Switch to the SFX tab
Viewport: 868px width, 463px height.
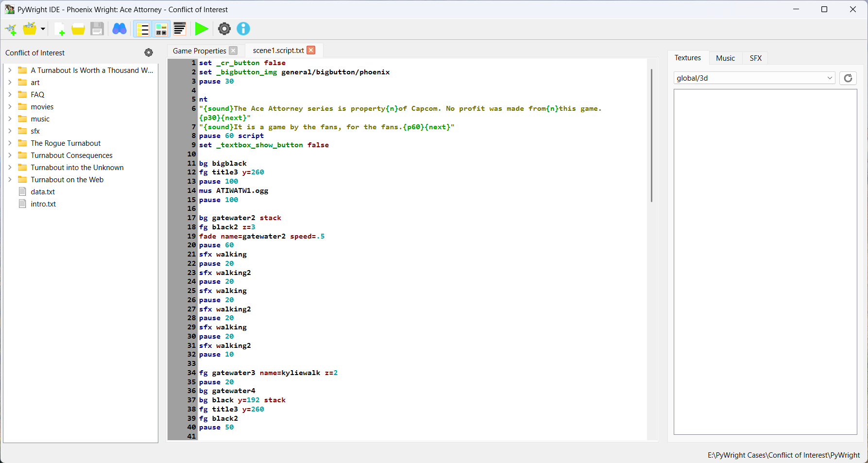tap(755, 58)
